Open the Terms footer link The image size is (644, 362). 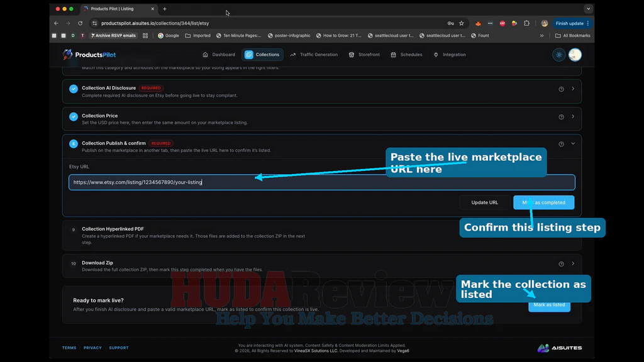tap(69, 348)
